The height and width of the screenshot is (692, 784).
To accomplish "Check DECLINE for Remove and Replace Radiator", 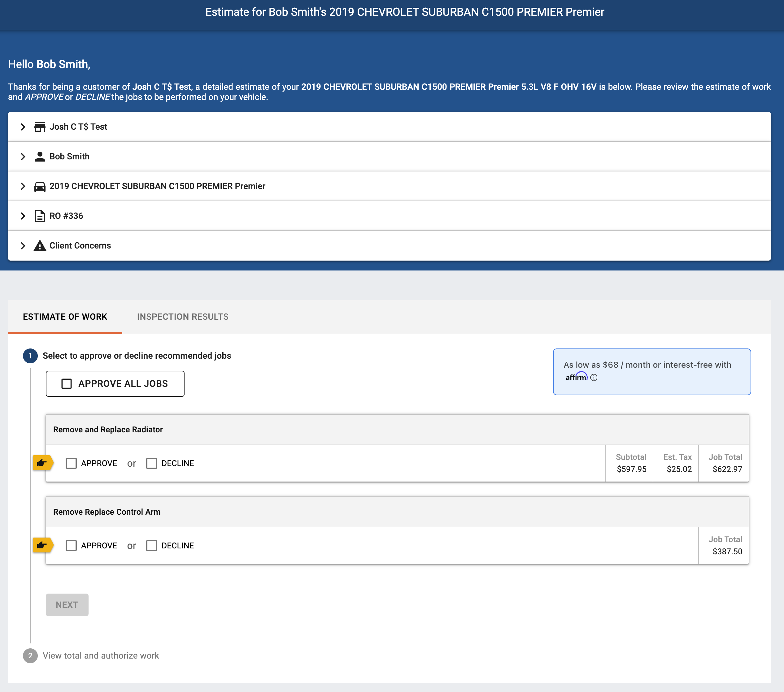I will pos(151,463).
